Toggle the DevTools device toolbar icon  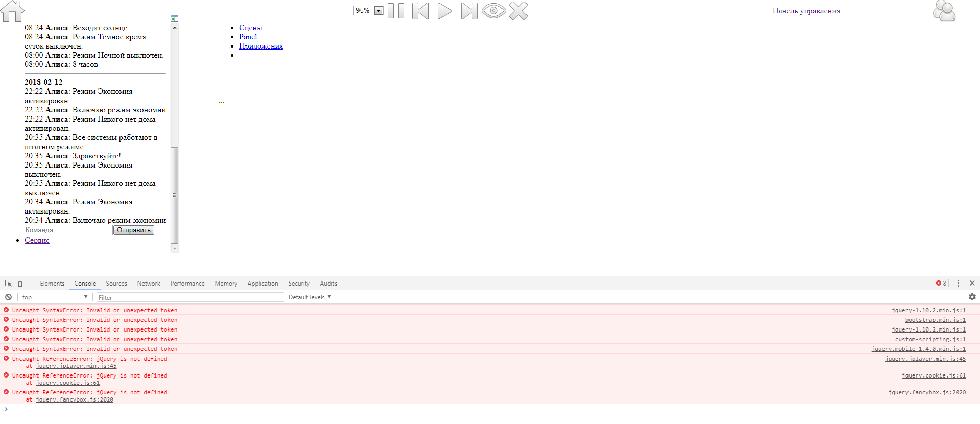click(x=22, y=284)
